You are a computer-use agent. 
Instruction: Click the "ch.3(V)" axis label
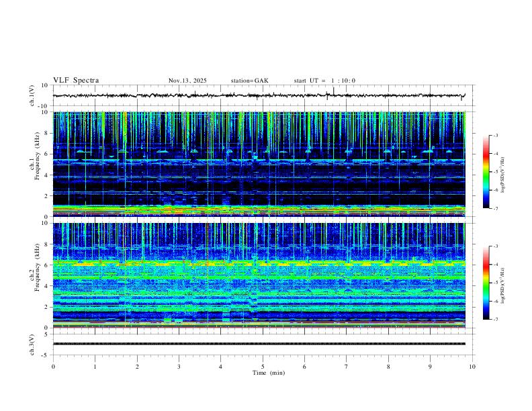tap(32, 345)
